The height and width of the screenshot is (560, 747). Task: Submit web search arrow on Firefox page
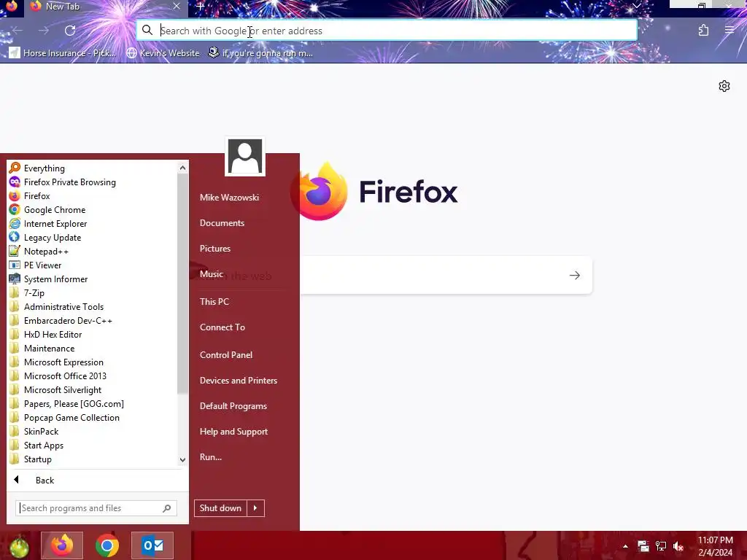[575, 275]
